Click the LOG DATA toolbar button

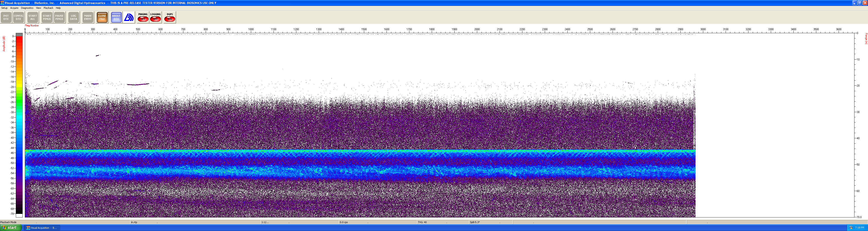click(73, 18)
